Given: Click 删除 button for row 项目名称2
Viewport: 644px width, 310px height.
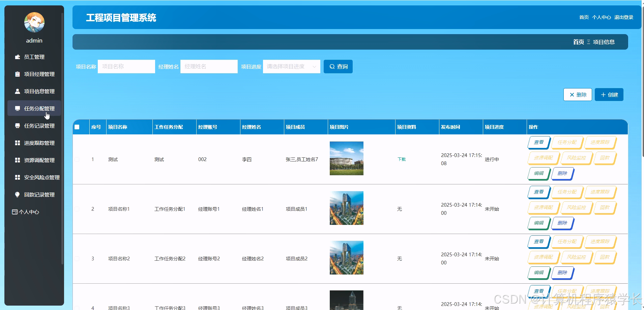Looking at the screenshot, I should tap(562, 273).
